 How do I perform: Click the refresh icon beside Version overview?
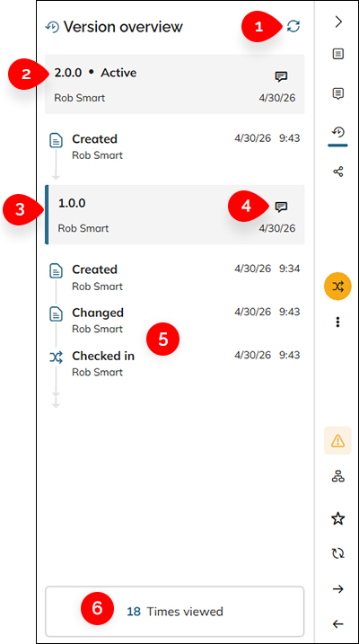tap(293, 27)
